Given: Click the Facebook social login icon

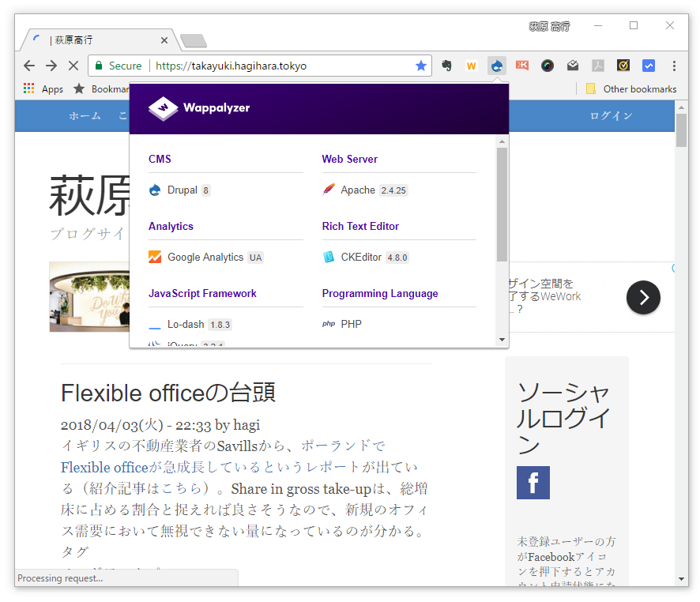Looking at the screenshot, I should tap(533, 483).
